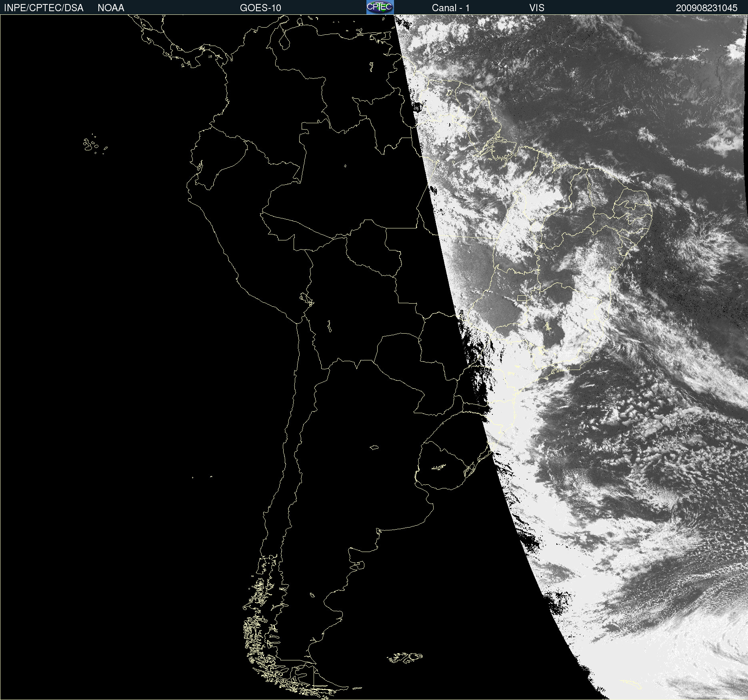This screenshot has width=748, height=700.
Task: Click the NOAA label in header
Action: point(111,8)
